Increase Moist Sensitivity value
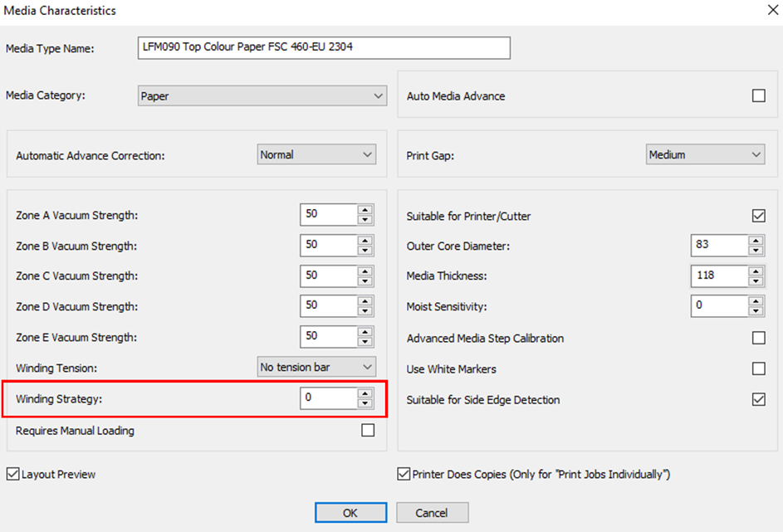This screenshot has height=532, width=783. pos(756,301)
